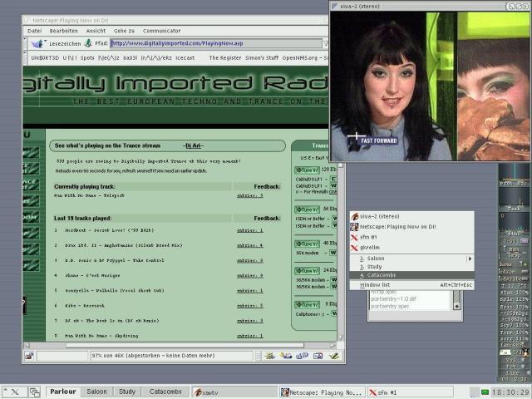Viewport: 532px width, 399px height.
Task: Click the X menu button on taskbar
Action: 14,392
